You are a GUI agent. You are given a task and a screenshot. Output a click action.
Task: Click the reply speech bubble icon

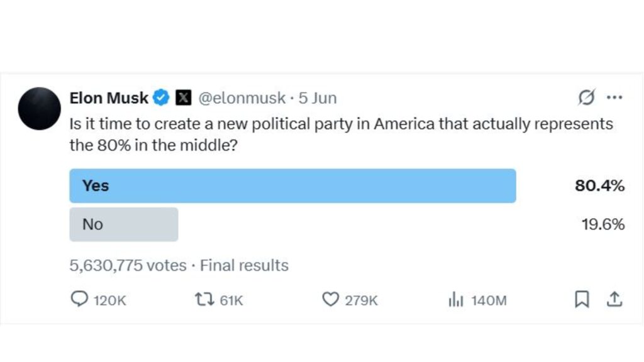click(x=79, y=299)
